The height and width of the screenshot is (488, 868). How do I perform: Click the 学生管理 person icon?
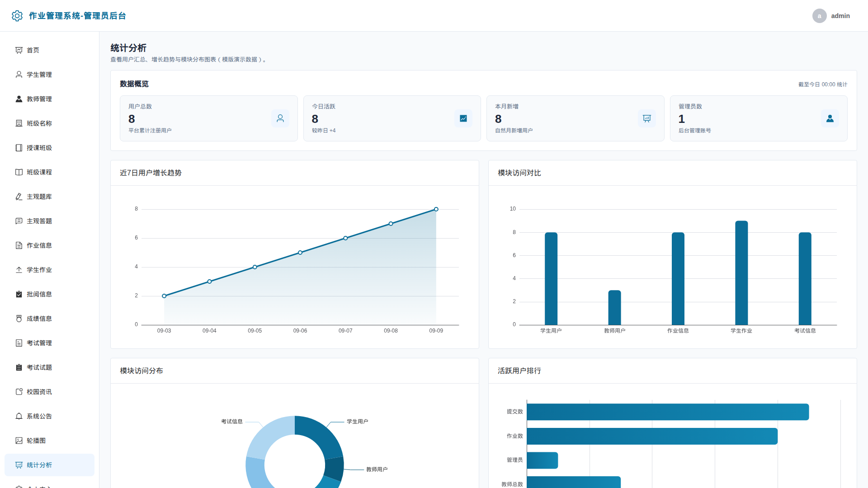point(19,75)
